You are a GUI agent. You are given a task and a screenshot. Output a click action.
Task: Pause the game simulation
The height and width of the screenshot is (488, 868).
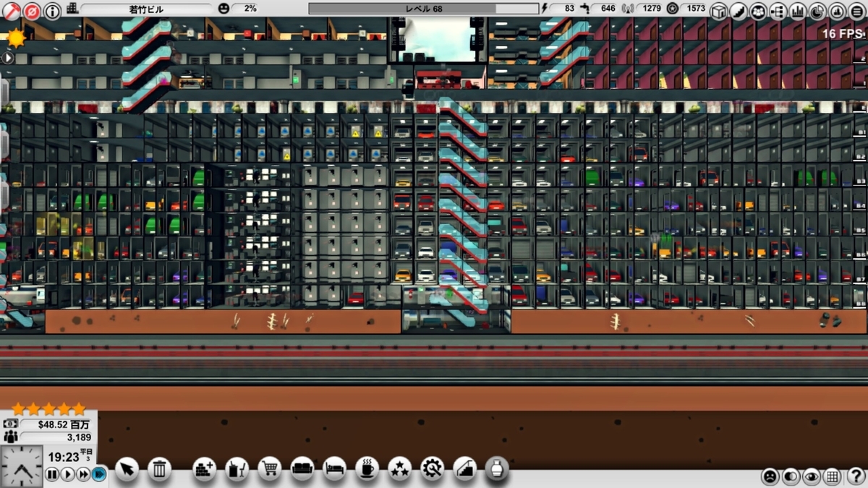pos(52,474)
